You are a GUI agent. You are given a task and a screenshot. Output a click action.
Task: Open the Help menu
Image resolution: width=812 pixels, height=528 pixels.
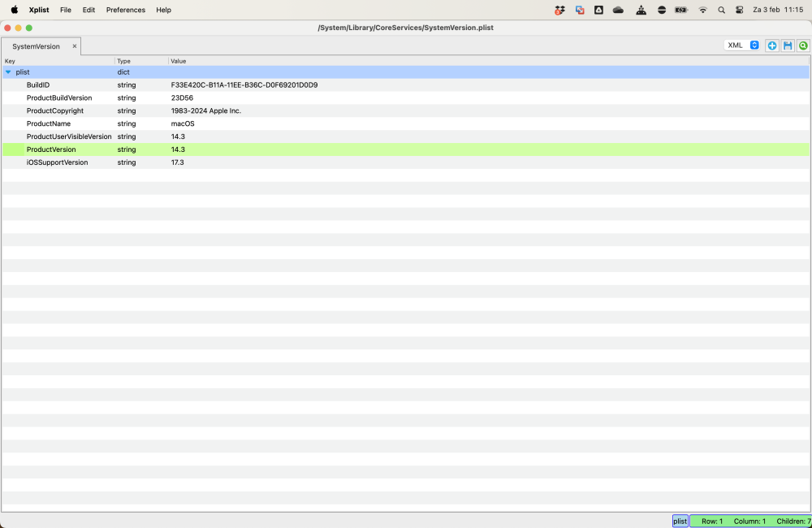pos(164,10)
